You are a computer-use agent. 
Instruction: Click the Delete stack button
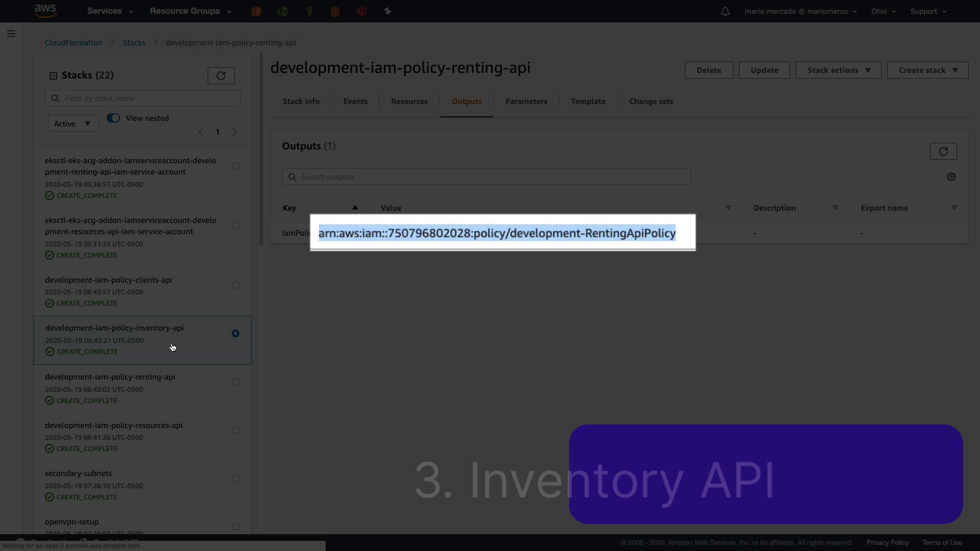[x=708, y=70]
